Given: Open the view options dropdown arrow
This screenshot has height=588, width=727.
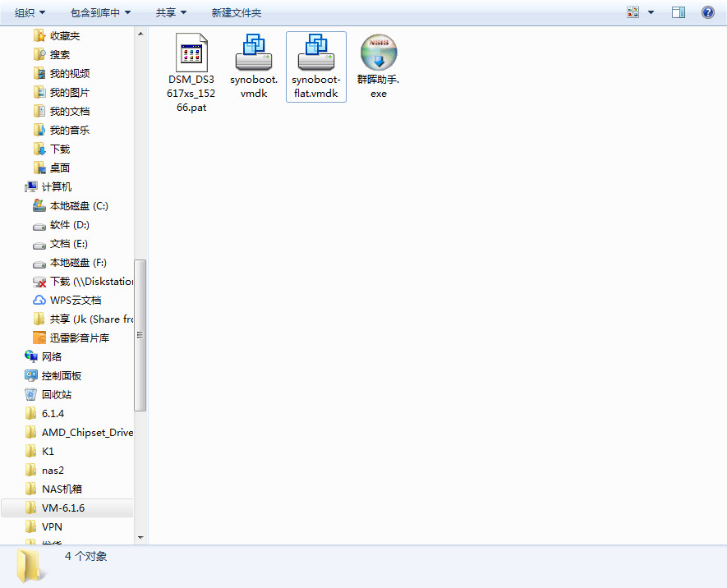Looking at the screenshot, I should click(x=651, y=12).
